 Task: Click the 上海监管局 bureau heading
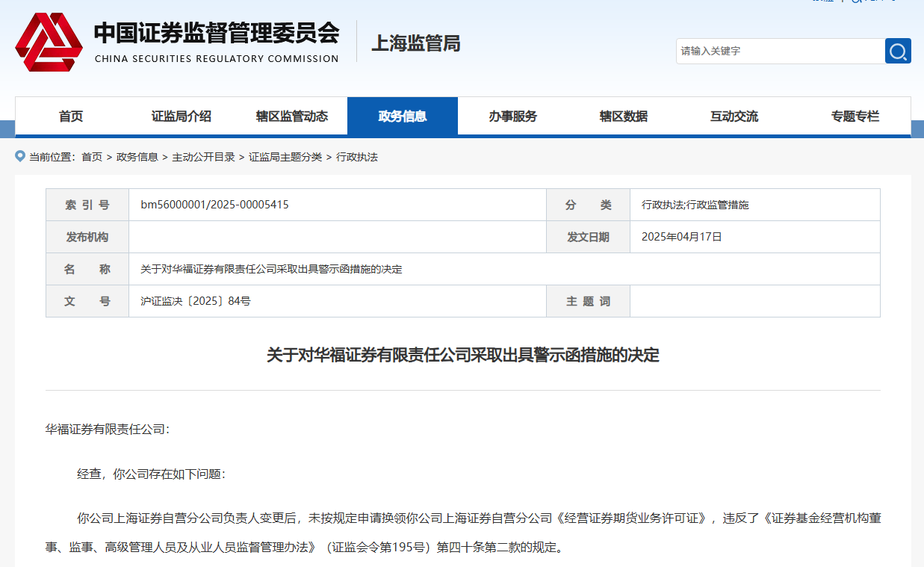coord(416,43)
